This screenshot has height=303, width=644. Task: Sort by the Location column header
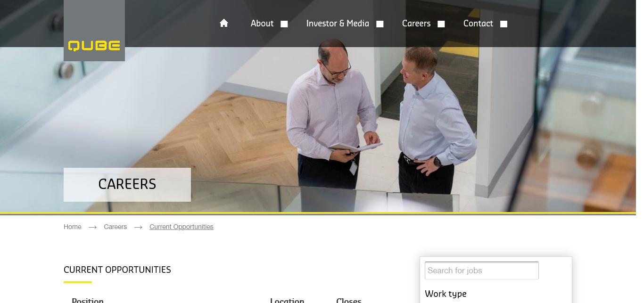tap(287, 300)
